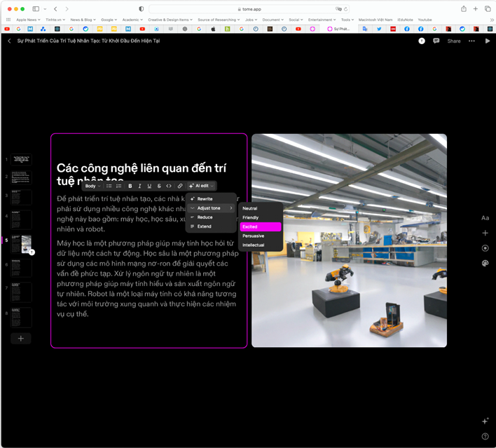
Task: Expand Creative & Design Items bookmarks folder
Action: (x=170, y=20)
